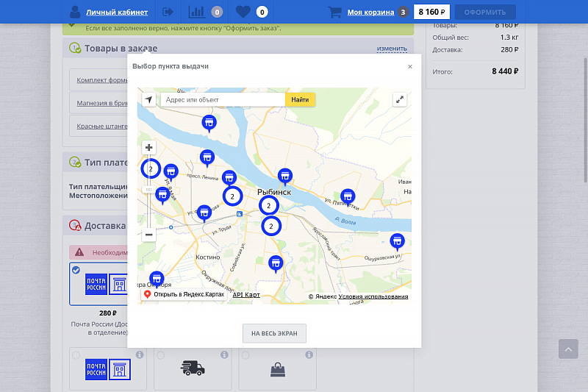Click изменить link in Товары в заказе
The height and width of the screenshot is (392, 588).
tap(392, 49)
